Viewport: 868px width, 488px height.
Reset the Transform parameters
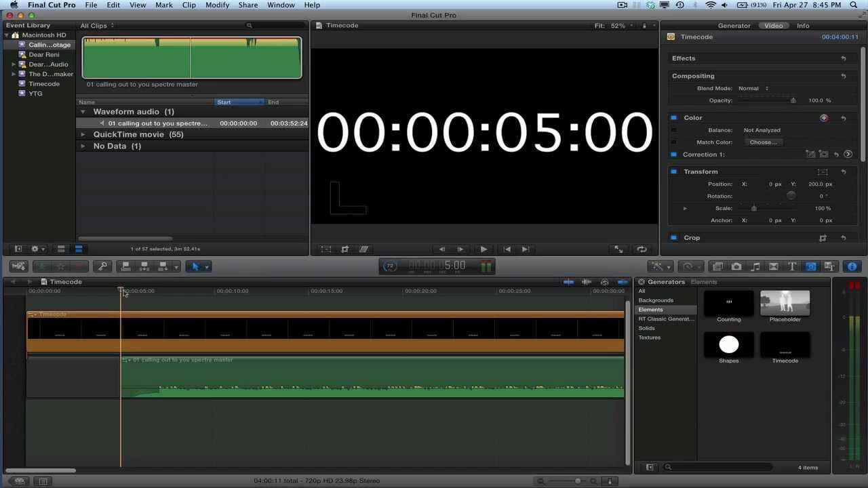pos(844,172)
